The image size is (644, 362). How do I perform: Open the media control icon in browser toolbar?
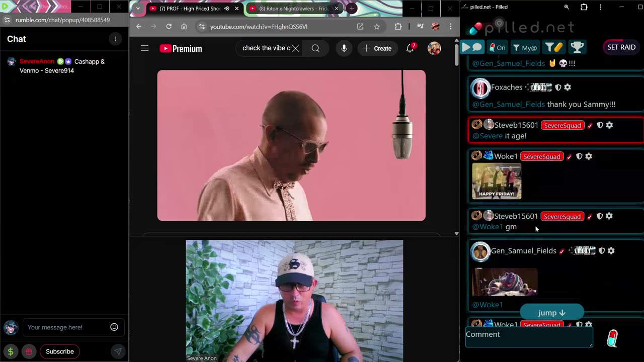pyautogui.click(x=421, y=27)
